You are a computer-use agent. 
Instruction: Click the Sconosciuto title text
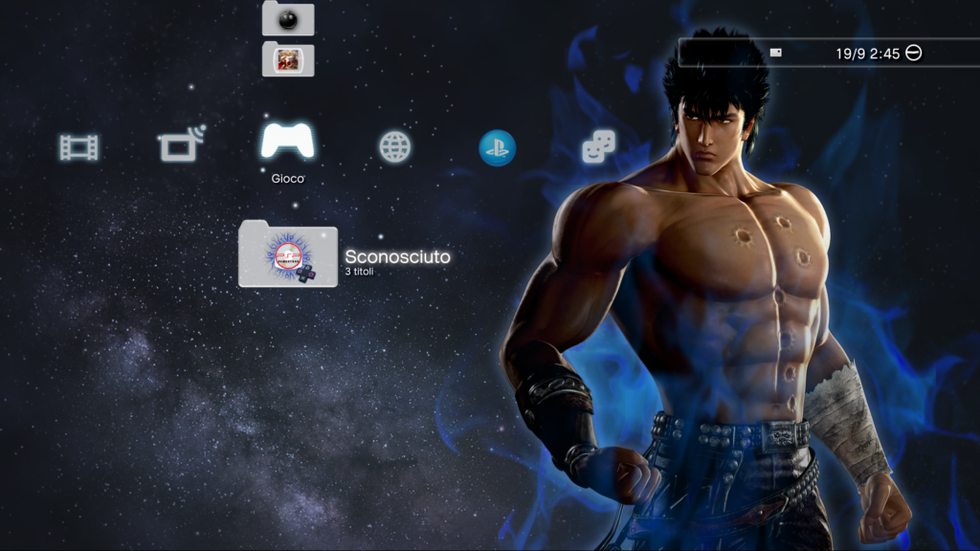[397, 256]
